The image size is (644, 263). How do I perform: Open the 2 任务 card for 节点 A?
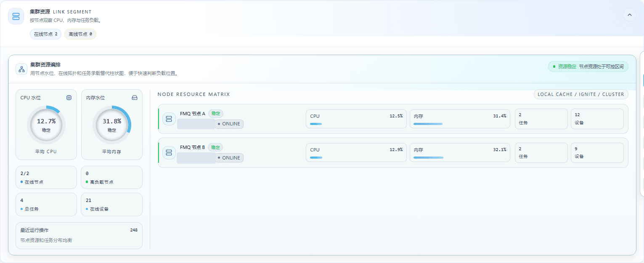(541, 119)
